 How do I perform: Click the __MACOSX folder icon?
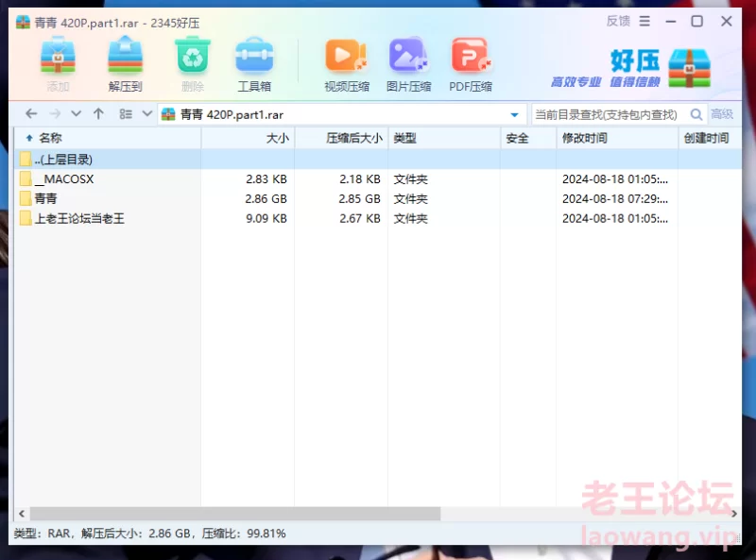coord(26,178)
